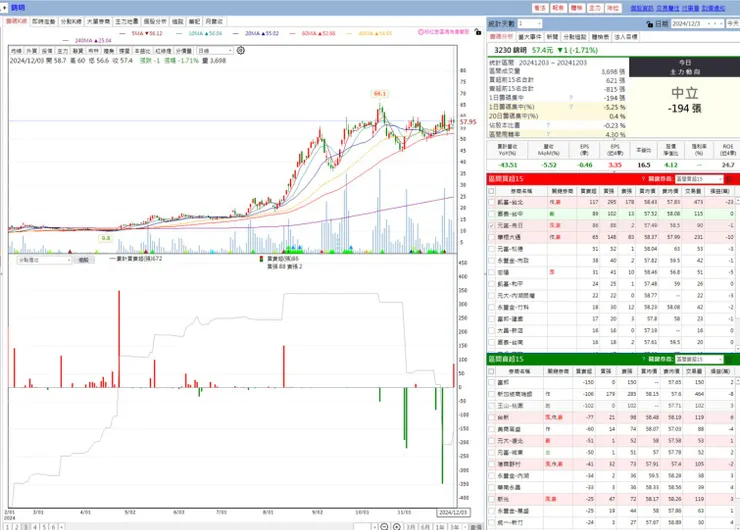Open the 新聞 tab in the right panel

pos(552,36)
